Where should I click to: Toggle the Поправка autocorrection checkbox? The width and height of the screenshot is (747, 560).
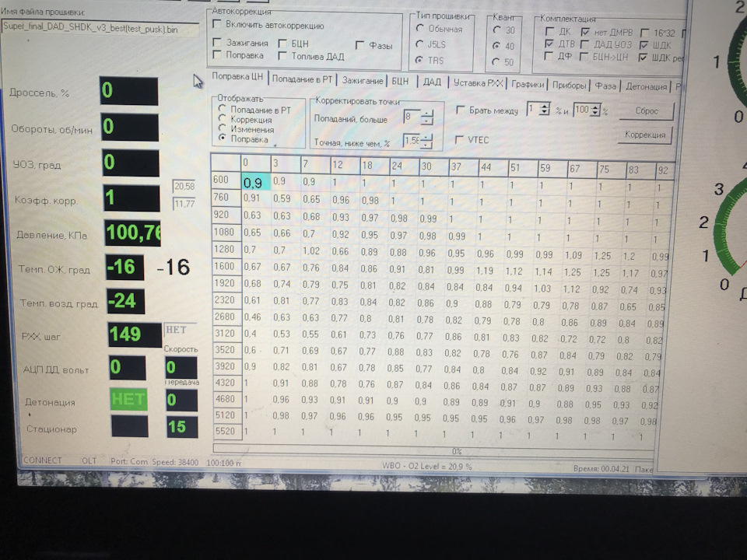(x=217, y=54)
